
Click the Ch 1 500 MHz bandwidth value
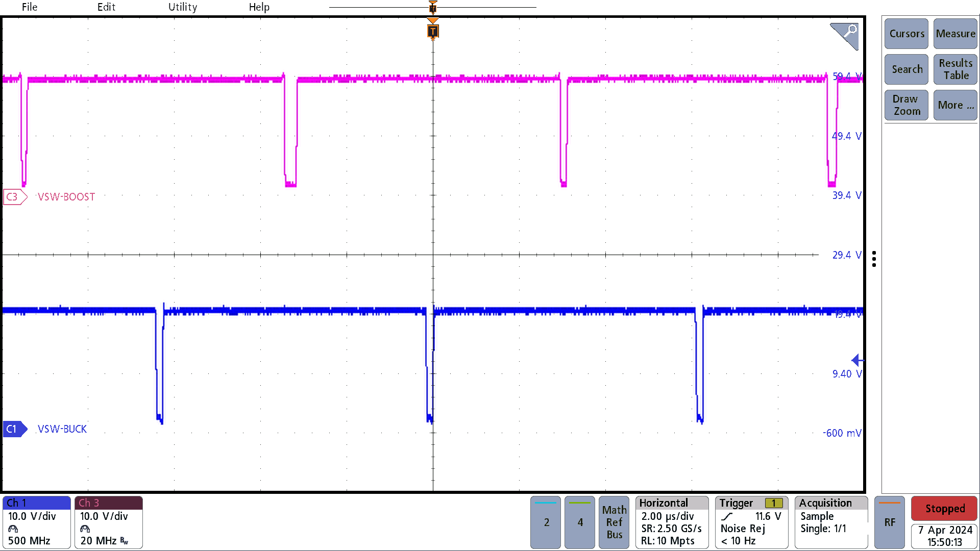tap(29, 541)
